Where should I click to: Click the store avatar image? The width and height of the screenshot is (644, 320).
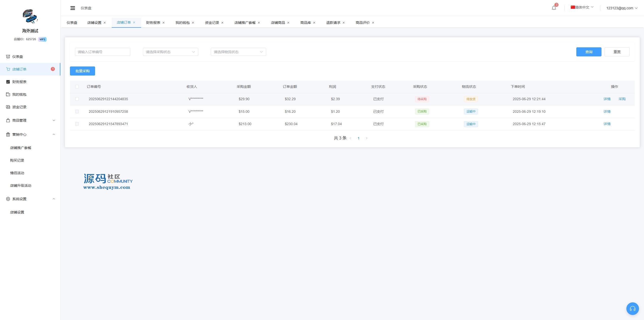(x=30, y=16)
